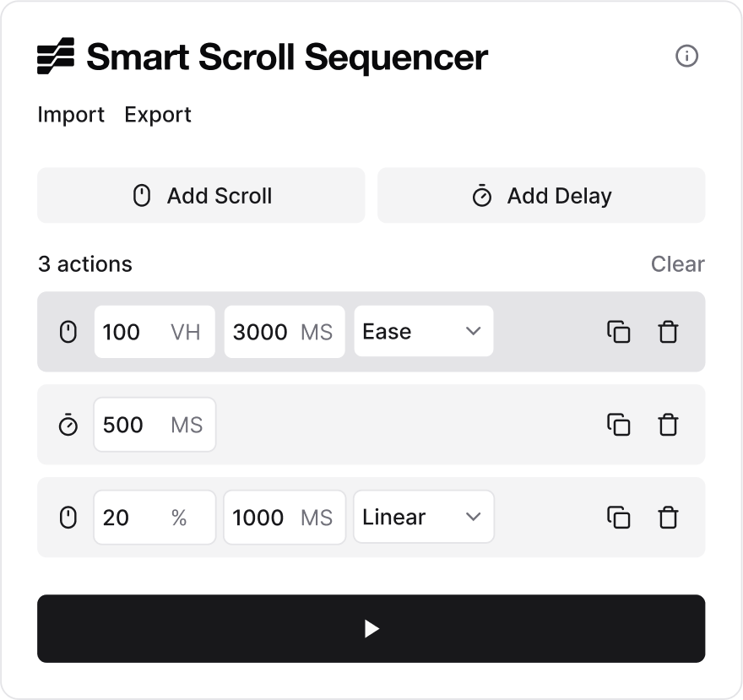Open the Linear easing dropdown

(x=423, y=518)
